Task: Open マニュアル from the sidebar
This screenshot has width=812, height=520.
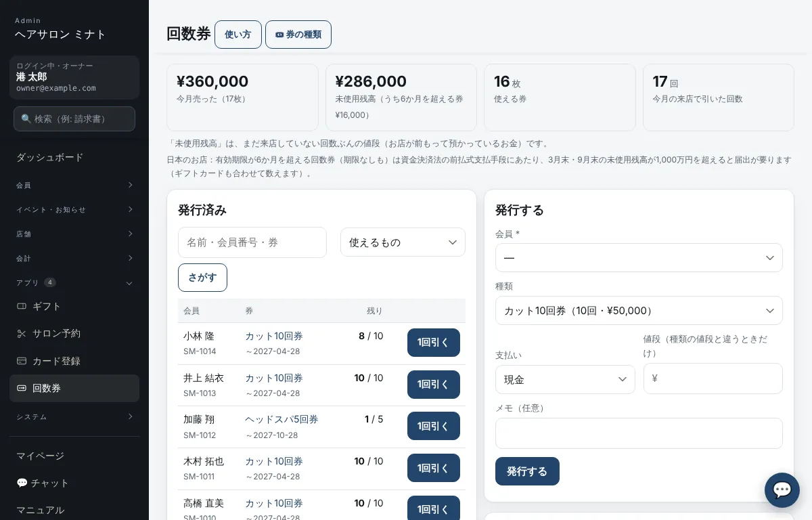Action: coord(74,510)
